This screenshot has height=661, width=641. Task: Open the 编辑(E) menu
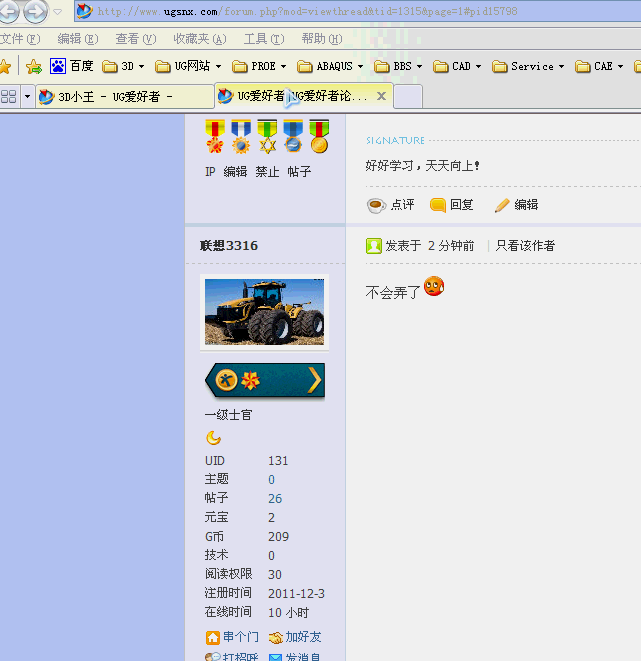coord(78,39)
